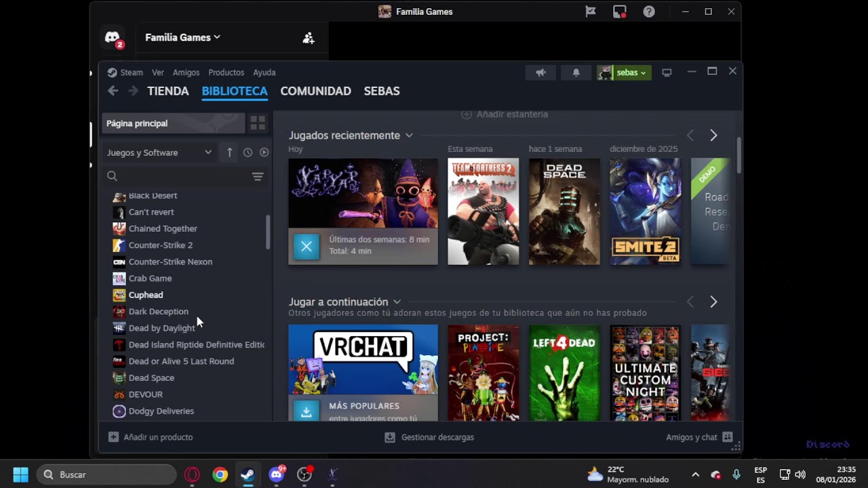Switch to Big Picture mode icon
The image size is (868, 488).
click(x=667, y=73)
